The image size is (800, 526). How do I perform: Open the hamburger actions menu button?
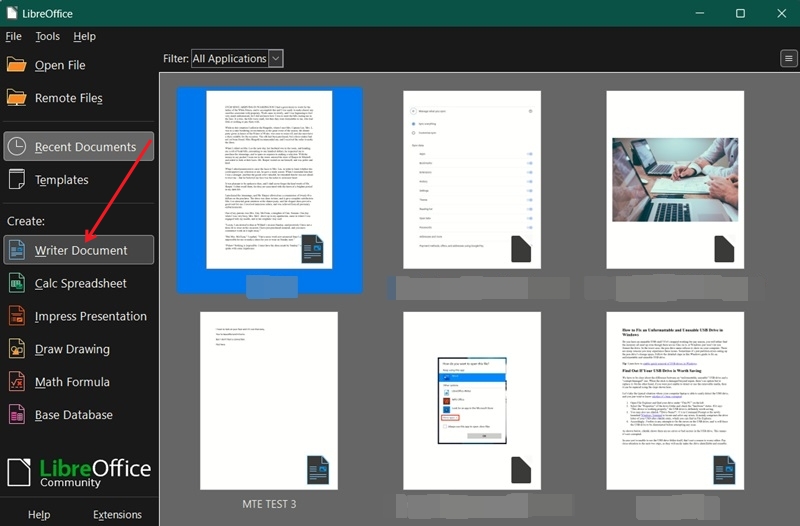pos(788,58)
